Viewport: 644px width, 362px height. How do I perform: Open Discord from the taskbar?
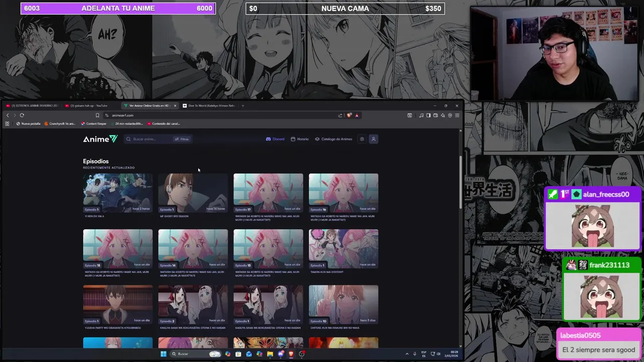[281, 353]
